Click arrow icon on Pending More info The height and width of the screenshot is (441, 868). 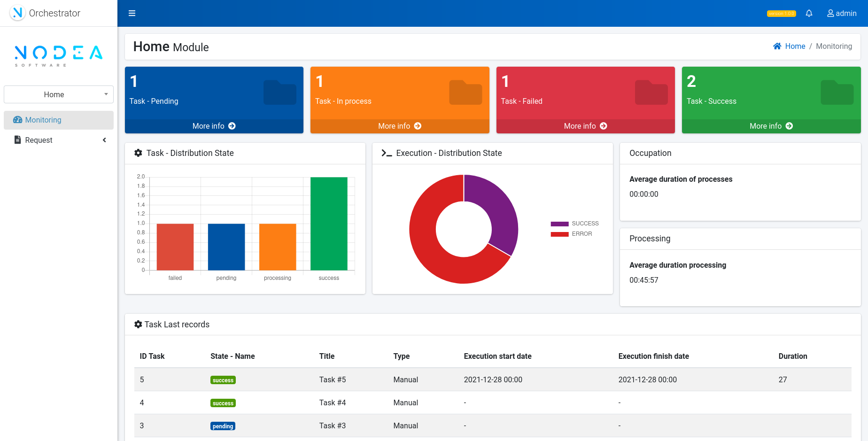click(x=232, y=126)
